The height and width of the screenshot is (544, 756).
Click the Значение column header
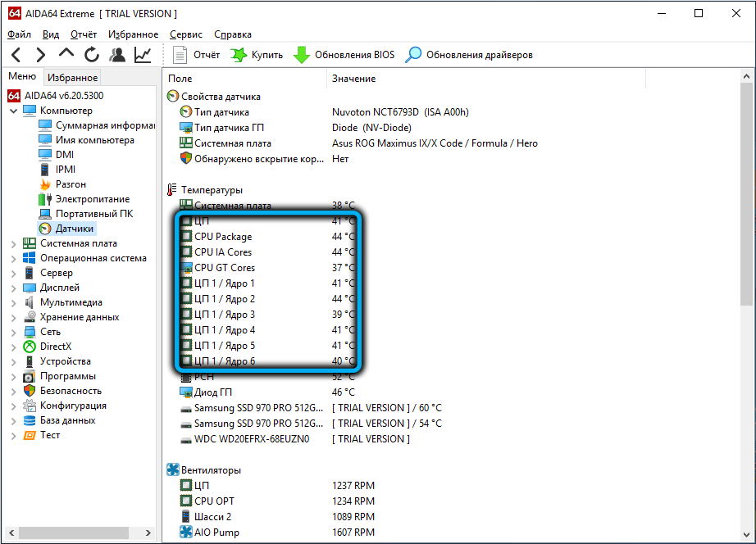click(x=353, y=79)
